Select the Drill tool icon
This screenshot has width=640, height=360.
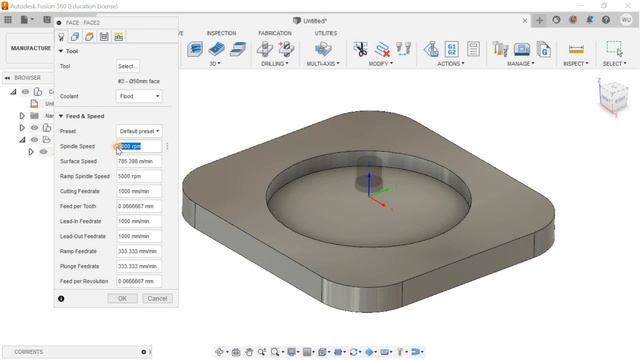(x=264, y=49)
